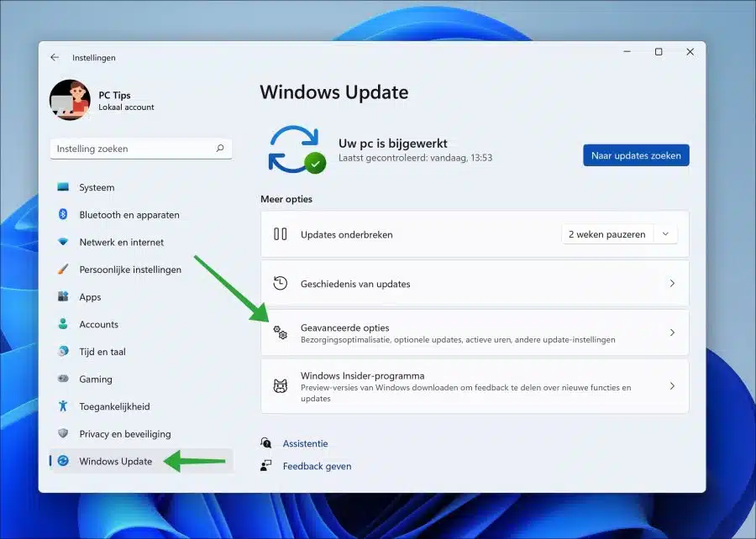Screen dimensions: 756x539
Task: Select Netwerk en internet category
Action: 141,243
